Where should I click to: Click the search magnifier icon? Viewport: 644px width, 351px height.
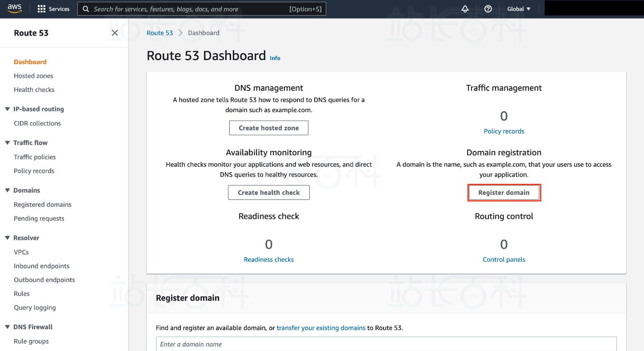pos(86,9)
